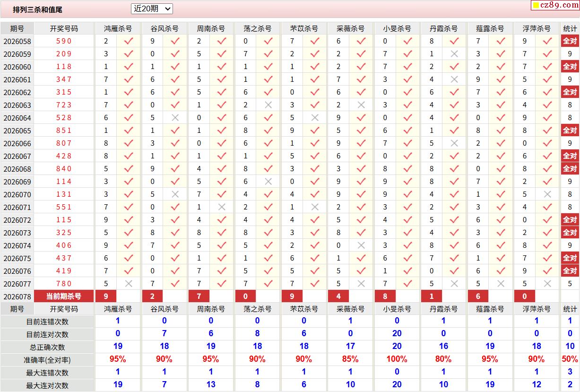Click the red check for 小旻杀号 in row 2026077

(408, 284)
